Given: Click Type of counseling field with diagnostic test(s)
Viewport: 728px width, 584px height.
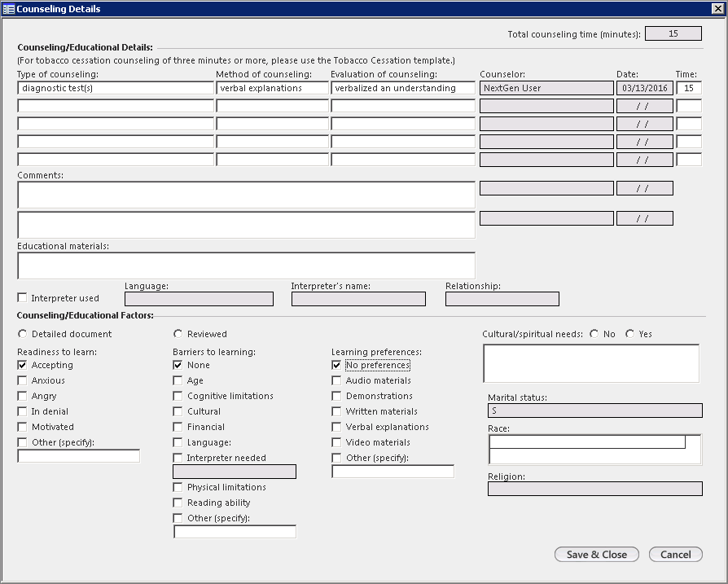Looking at the screenshot, I should pyautogui.click(x=116, y=88).
